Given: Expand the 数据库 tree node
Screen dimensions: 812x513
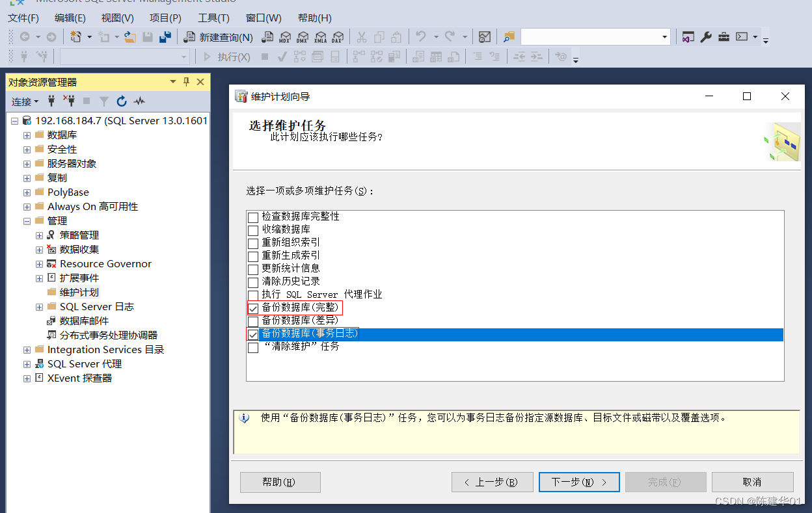Looking at the screenshot, I should pos(26,135).
